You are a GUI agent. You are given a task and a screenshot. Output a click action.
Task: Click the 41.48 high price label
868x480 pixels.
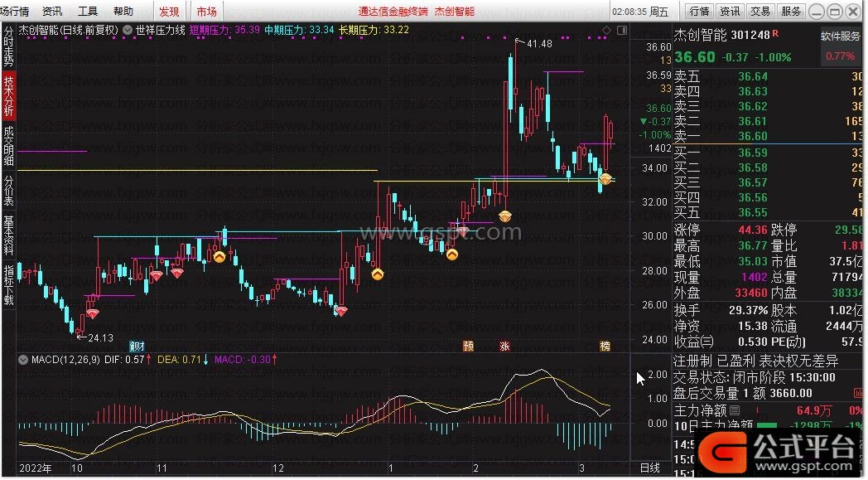click(x=539, y=44)
